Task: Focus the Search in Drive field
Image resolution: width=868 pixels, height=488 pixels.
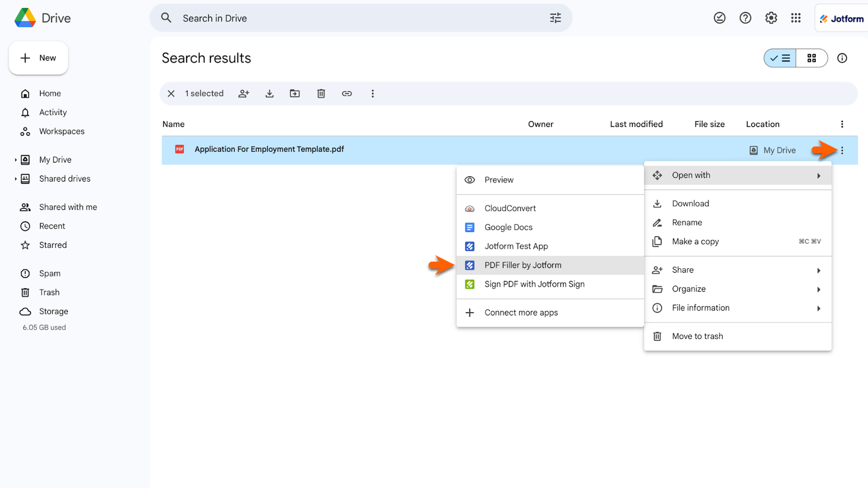Action: pos(361,18)
